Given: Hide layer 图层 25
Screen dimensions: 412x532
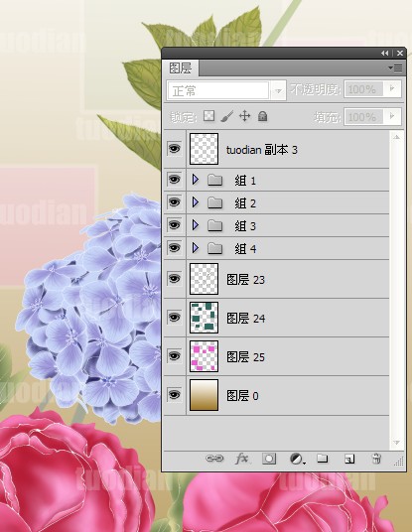Looking at the screenshot, I should (175, 356).
